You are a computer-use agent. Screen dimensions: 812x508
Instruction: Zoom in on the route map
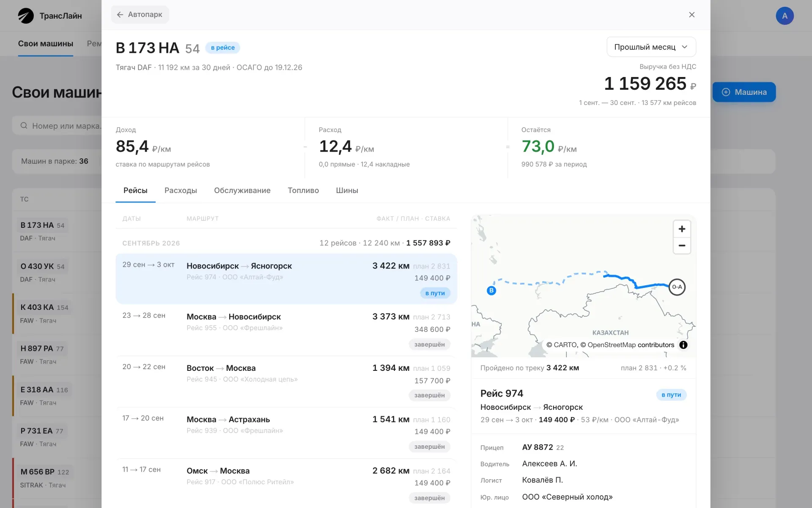(x=682, y=229)
